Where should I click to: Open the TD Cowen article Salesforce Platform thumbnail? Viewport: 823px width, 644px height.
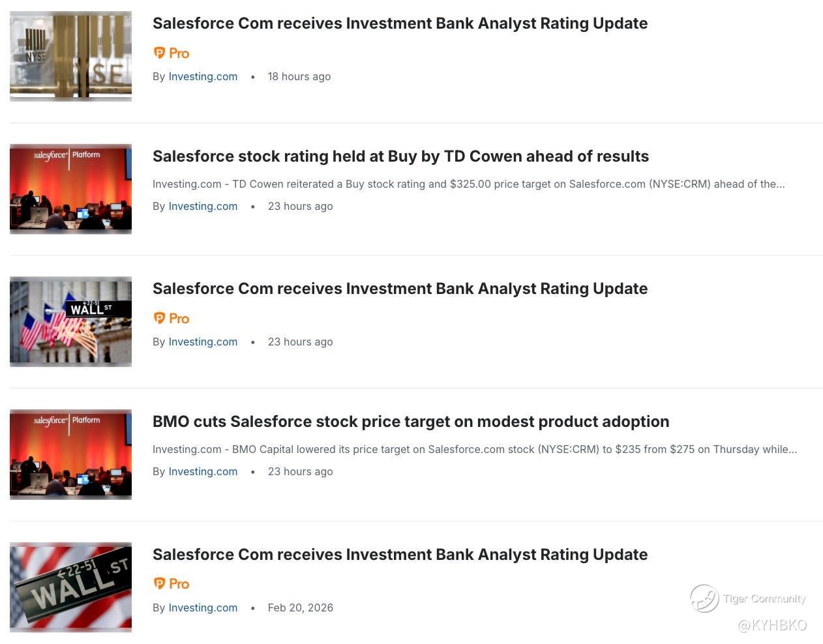[x=70, y=189]
